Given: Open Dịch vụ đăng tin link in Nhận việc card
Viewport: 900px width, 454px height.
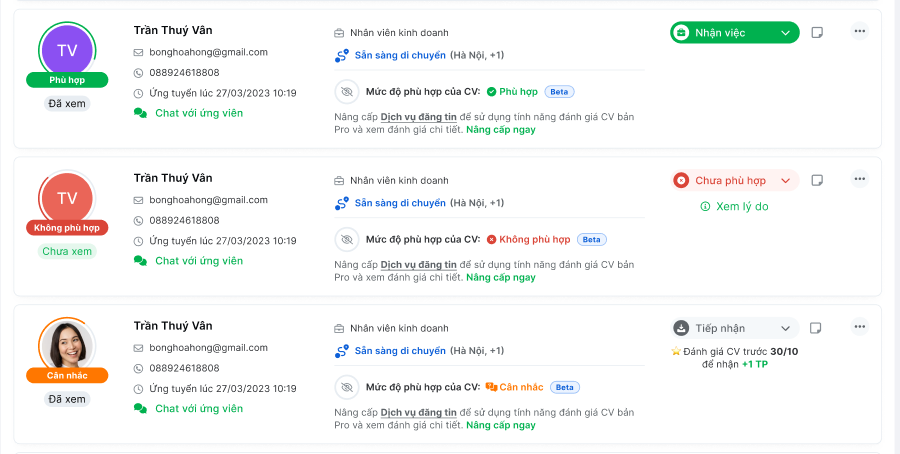Looking at the screenshot, I should point(418,117).
